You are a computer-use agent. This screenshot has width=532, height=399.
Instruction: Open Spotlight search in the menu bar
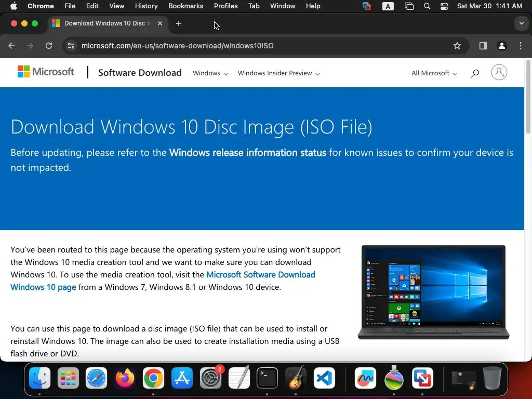(427, 6)
